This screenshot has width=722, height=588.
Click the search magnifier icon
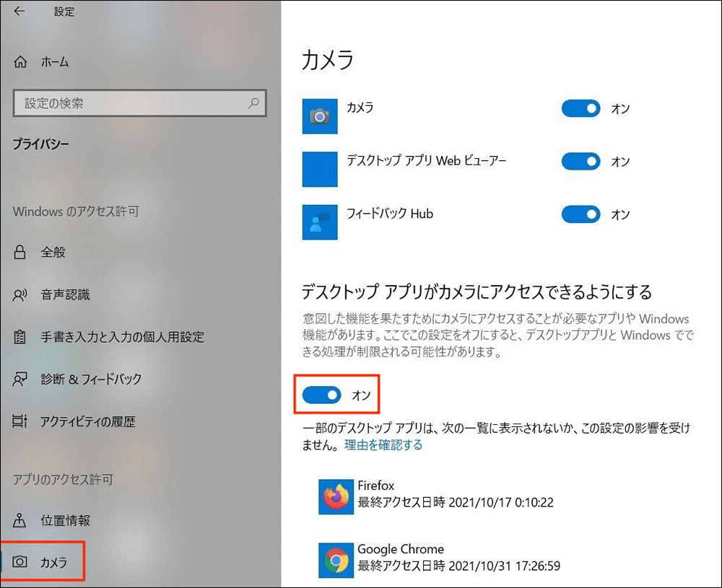(x=253, y=102)
